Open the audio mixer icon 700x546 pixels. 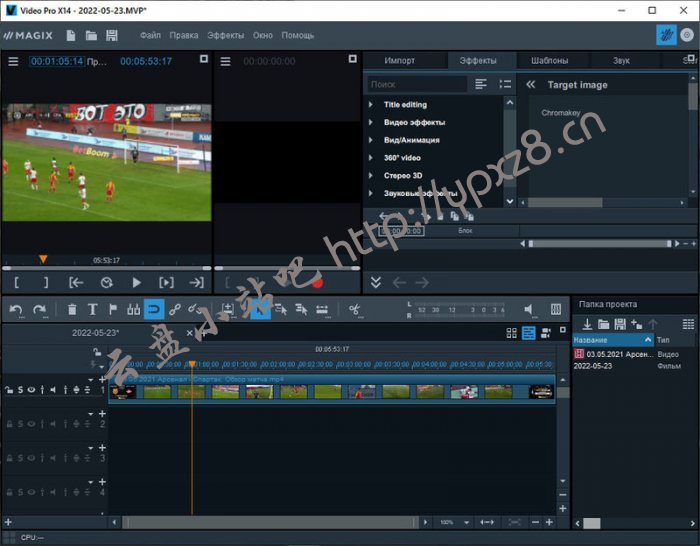pyautogui.click(x=556, y=309)
